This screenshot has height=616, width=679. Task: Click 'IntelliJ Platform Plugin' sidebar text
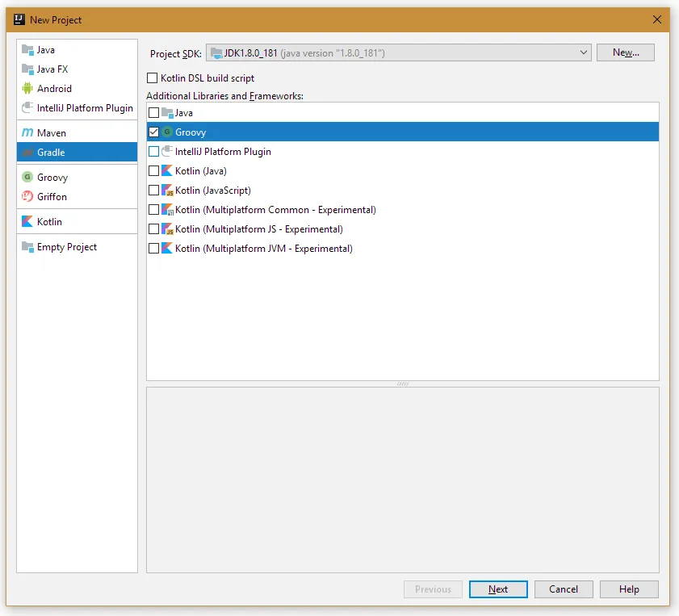coord(85,108)
